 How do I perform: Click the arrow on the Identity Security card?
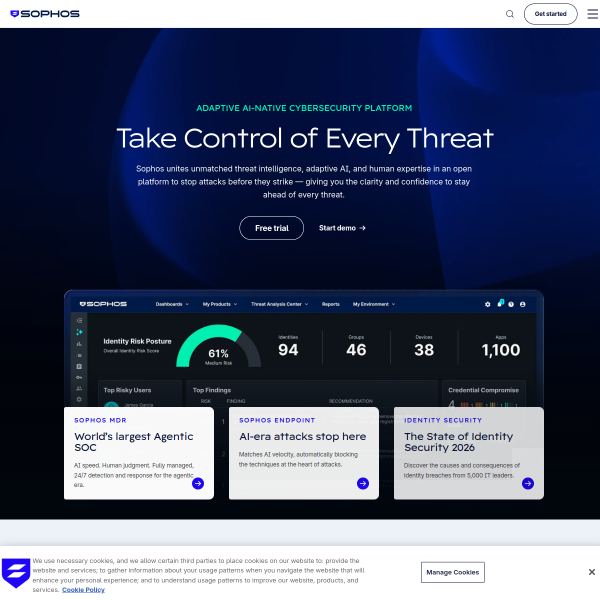pos(528,484)
